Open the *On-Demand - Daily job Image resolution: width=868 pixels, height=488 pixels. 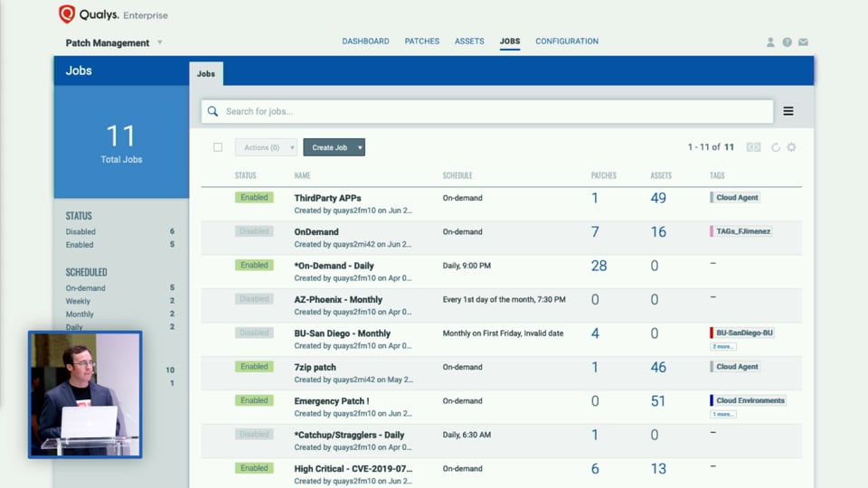(x=334, y=265)
